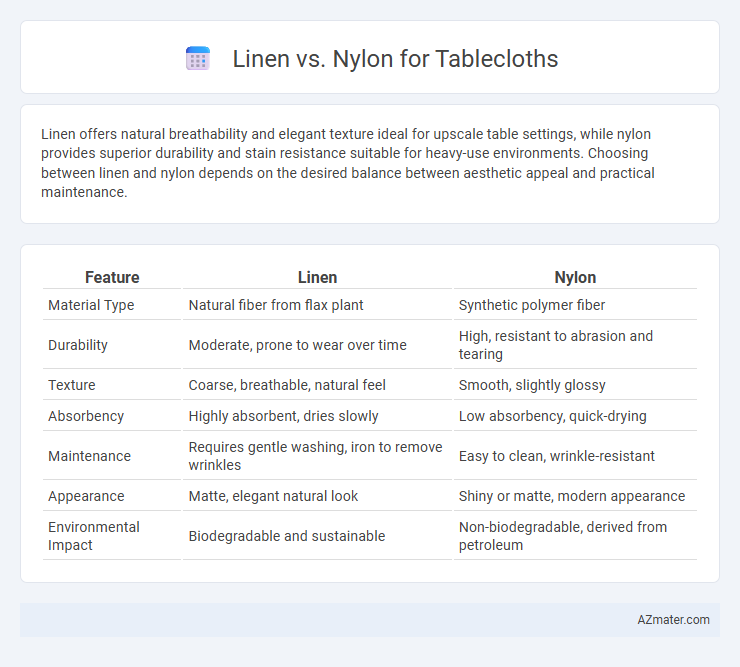Image resolution: width=740 pixels, height=667 pixels.
Task: Click 'Coarse, breathable, natural feel' cell
Action: (287, 385)
